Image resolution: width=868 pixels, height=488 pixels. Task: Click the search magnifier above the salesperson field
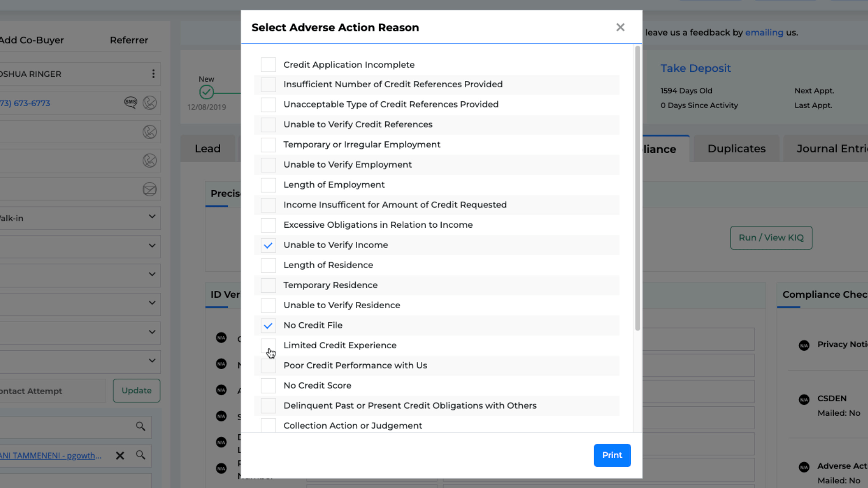pos(141,427)
